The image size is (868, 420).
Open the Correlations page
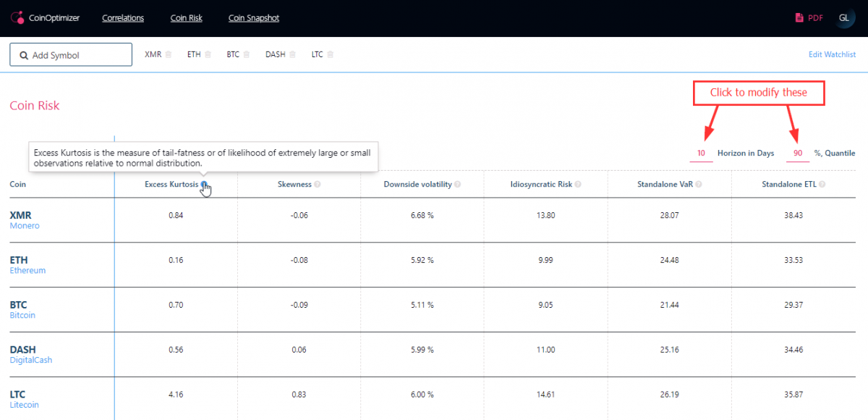123,18
